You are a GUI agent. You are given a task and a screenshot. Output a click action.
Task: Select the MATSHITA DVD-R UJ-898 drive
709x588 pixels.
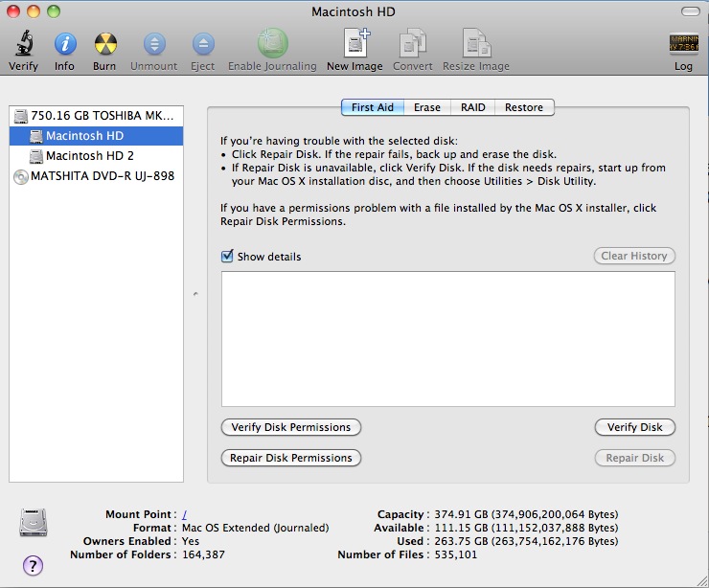96,176
